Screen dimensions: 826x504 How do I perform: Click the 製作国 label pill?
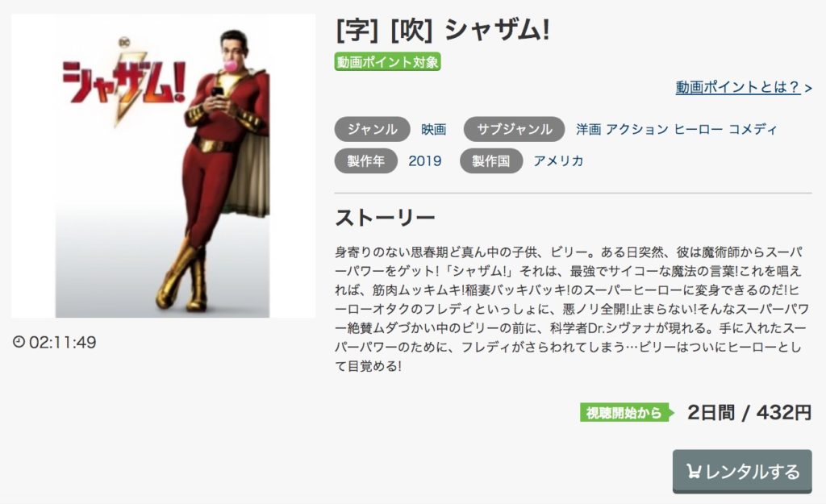click(x=491, y=160)
